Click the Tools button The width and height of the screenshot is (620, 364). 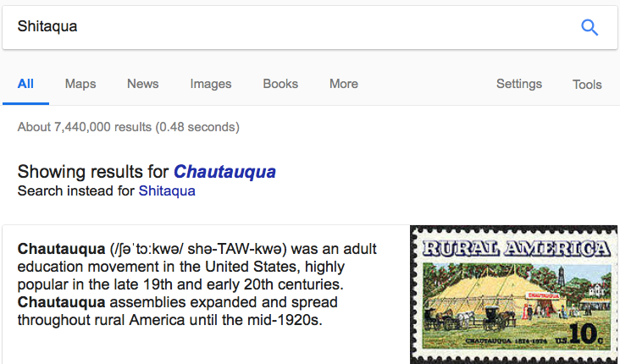tap(587, 85)
